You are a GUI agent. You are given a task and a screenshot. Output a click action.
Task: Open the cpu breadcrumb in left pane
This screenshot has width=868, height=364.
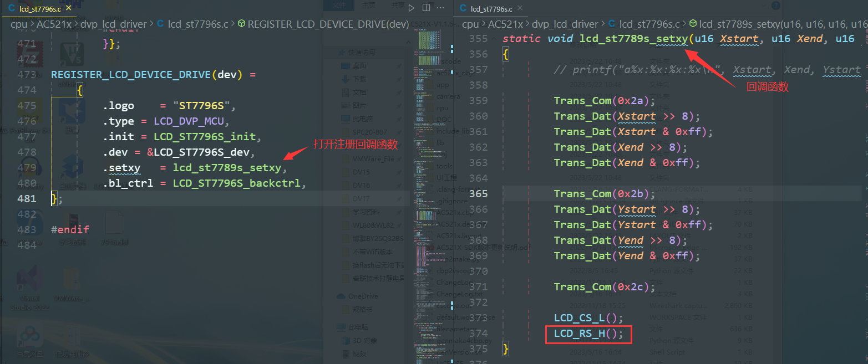coord(19,24)
